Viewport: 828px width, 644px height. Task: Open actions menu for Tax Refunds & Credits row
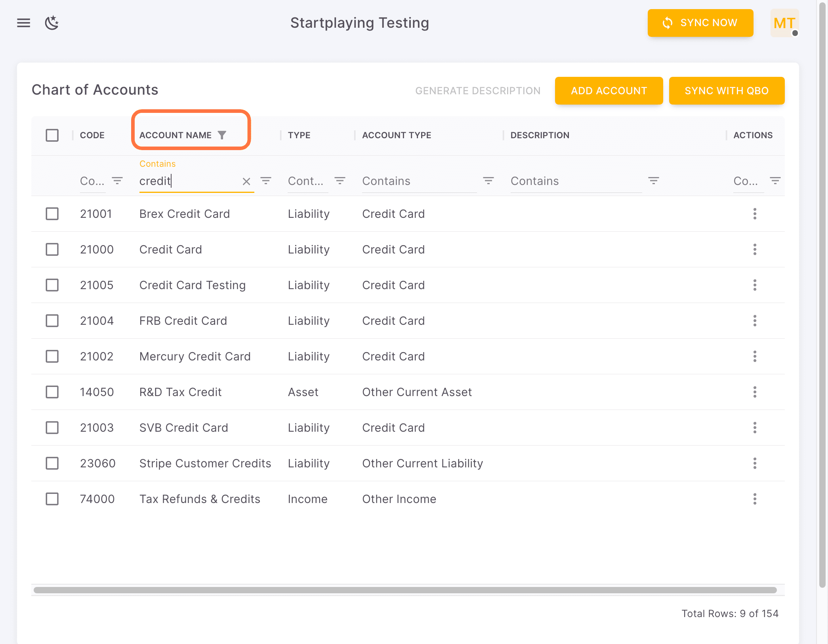(755, 499)
